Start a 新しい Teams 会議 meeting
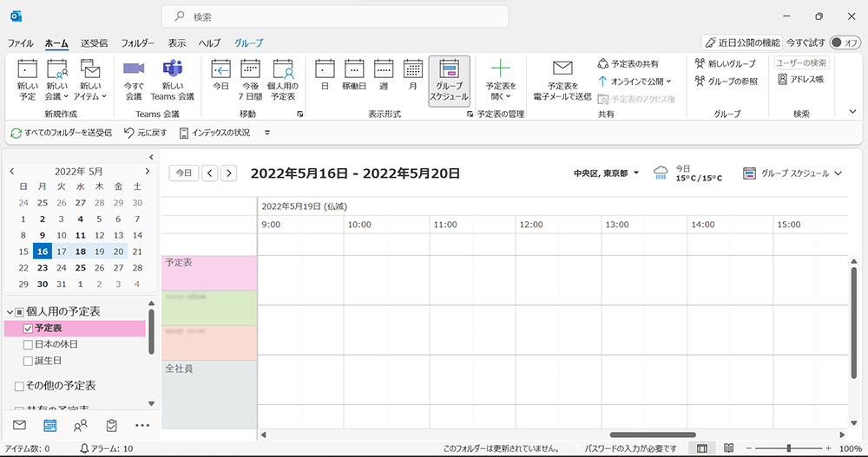Viewport: 868px width, 457px height. point(172,69)
